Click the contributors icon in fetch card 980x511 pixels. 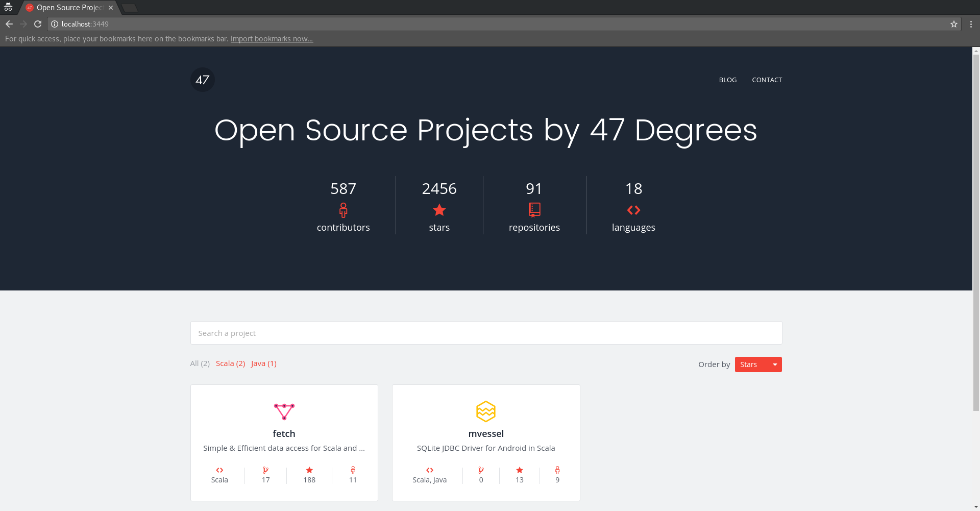(x=353, y=470)
